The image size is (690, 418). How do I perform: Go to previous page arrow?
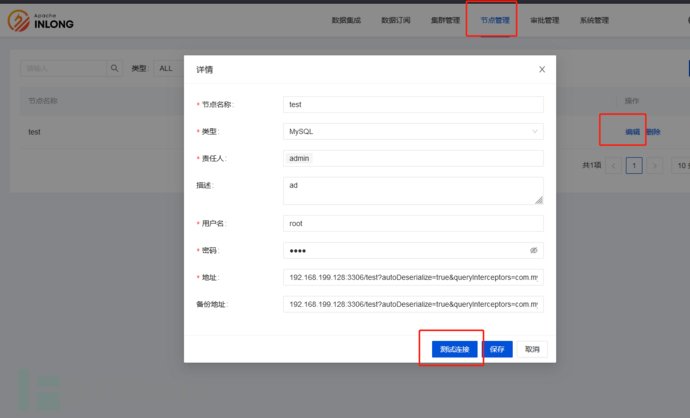(614, 165)
